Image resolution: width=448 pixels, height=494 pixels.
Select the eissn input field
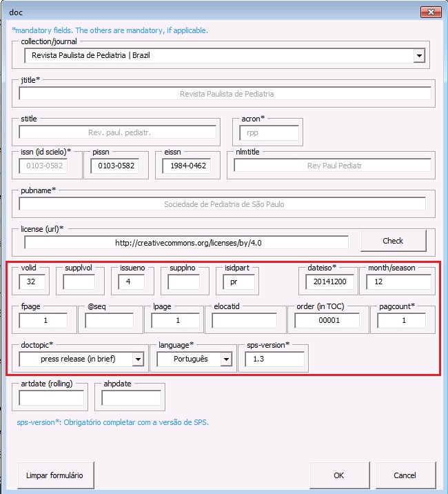[x=186, y=166]
